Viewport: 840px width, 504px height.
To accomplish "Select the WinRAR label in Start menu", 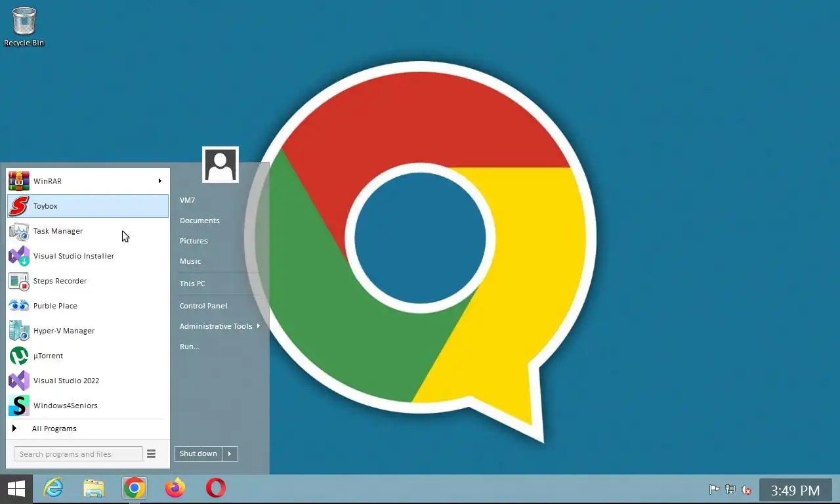I will pyautogui.click(x=47, y=181).
